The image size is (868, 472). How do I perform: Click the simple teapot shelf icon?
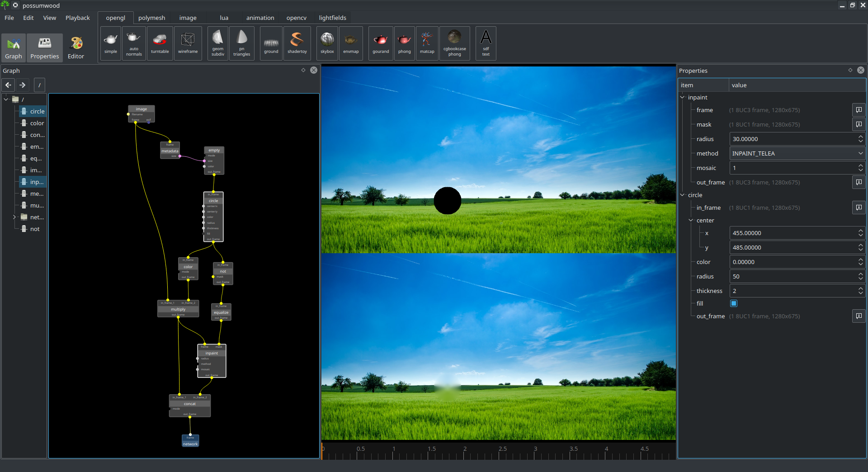coord(111,43)
